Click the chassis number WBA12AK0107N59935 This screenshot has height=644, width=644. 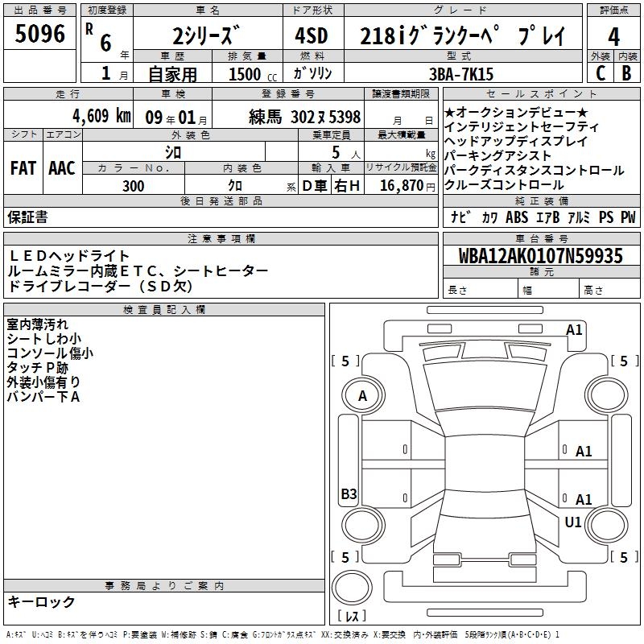(x=540, y=256)
